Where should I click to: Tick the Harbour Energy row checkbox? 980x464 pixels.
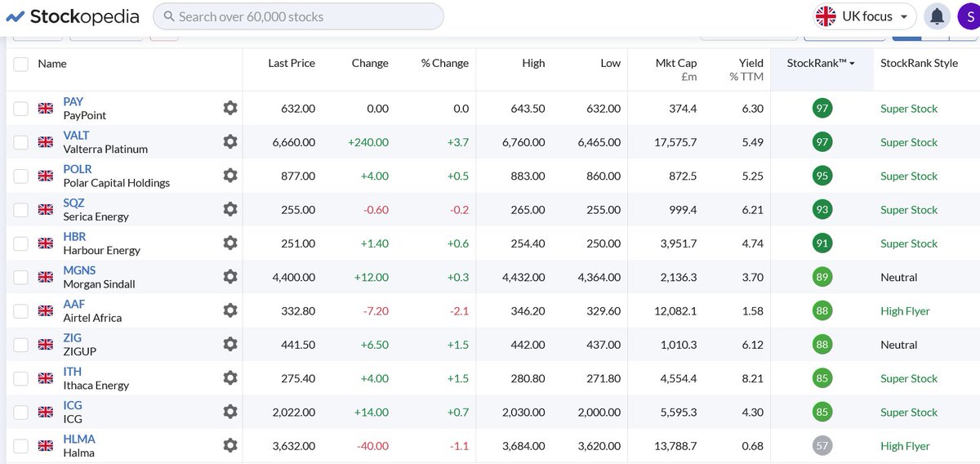click(20, 243)
